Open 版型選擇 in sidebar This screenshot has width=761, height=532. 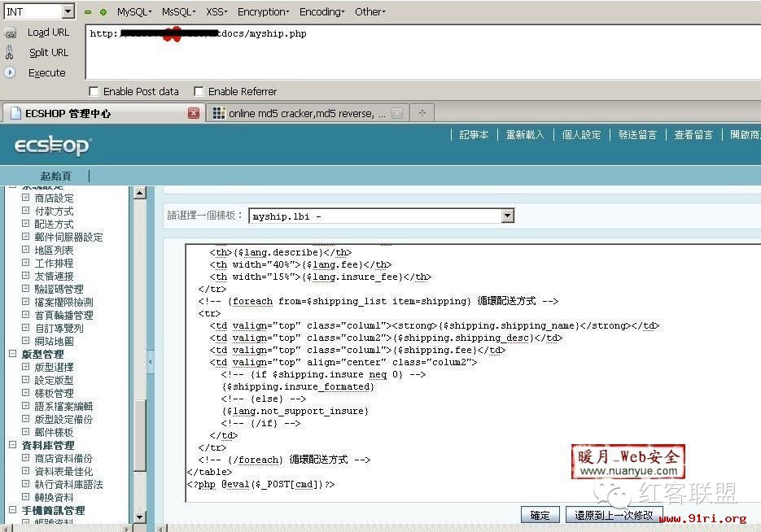(x=54, y=367)
